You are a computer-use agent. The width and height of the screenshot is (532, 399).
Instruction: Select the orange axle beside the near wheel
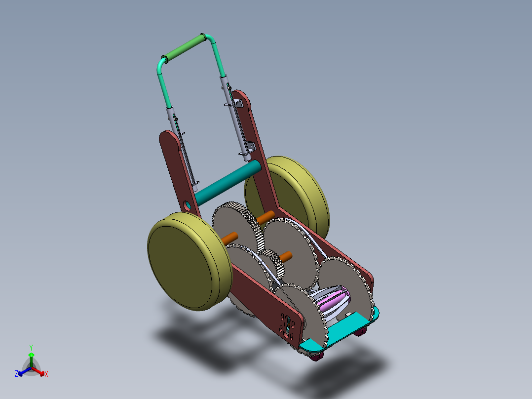click(229, 238)
